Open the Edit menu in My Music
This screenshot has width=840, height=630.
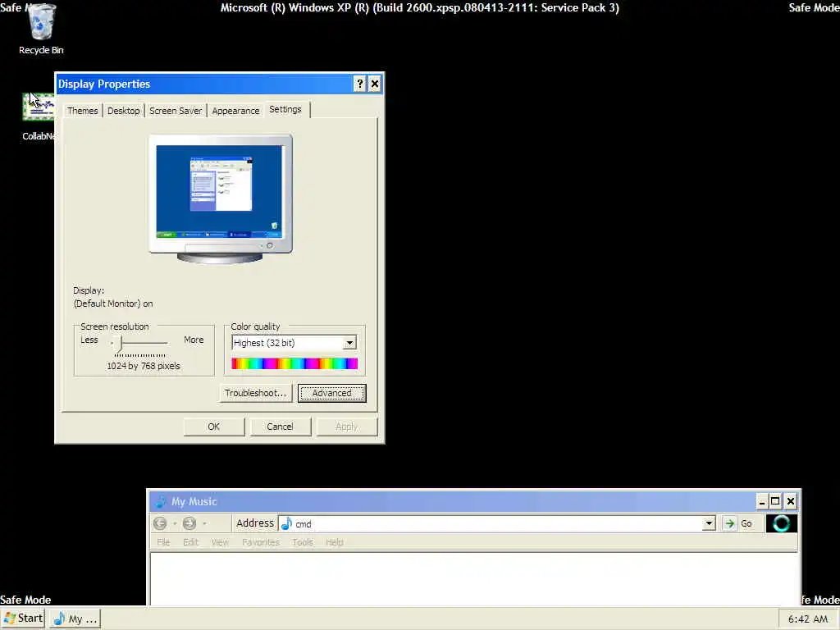click(x=190, y=542)
